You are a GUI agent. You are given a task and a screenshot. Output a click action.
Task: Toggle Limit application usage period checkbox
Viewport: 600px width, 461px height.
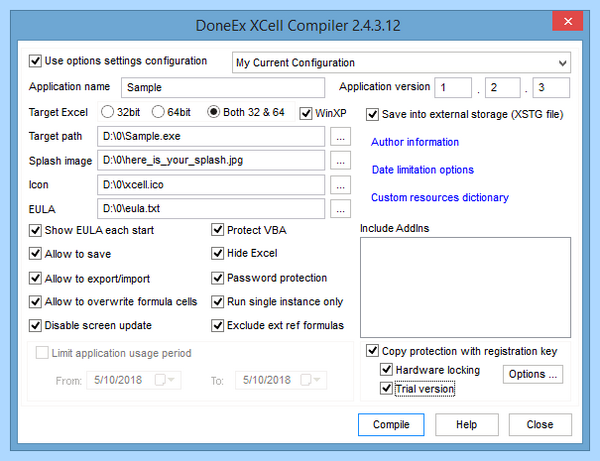point(42,353)
